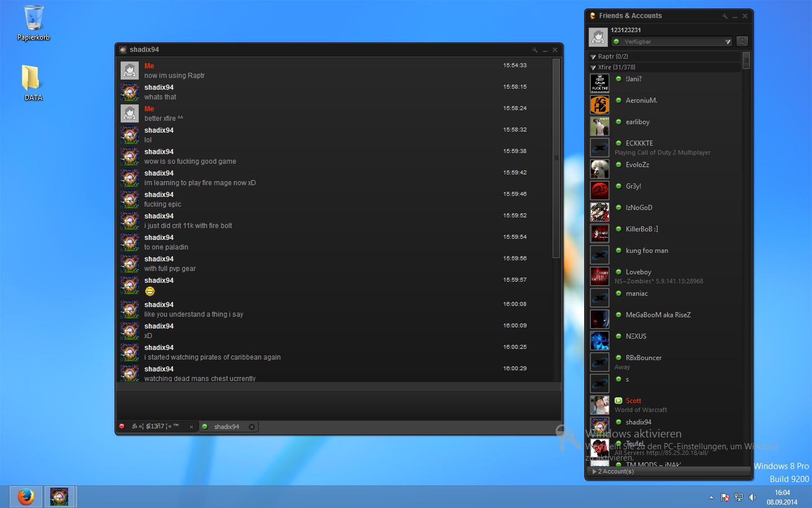Open the DATA folder on desktop
Screen dimensions: 812x508
[x=33, y=83]
